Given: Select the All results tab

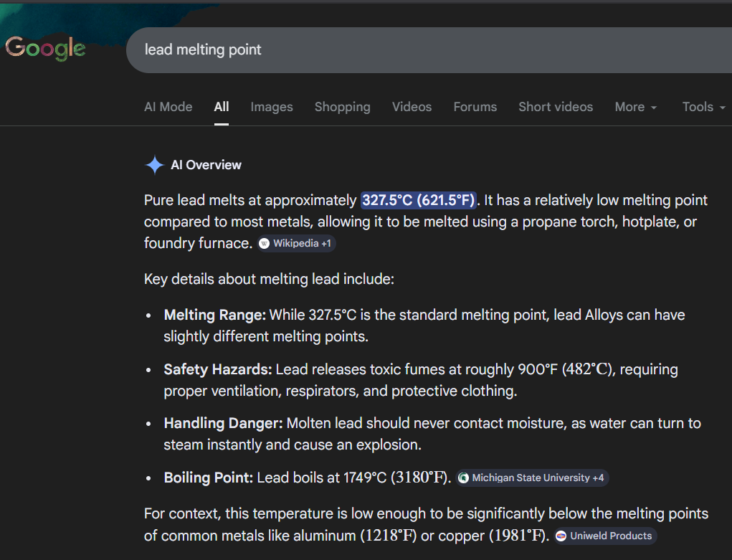Looking at the screenshot, I should pyautogui.click(x=222, y=107).
